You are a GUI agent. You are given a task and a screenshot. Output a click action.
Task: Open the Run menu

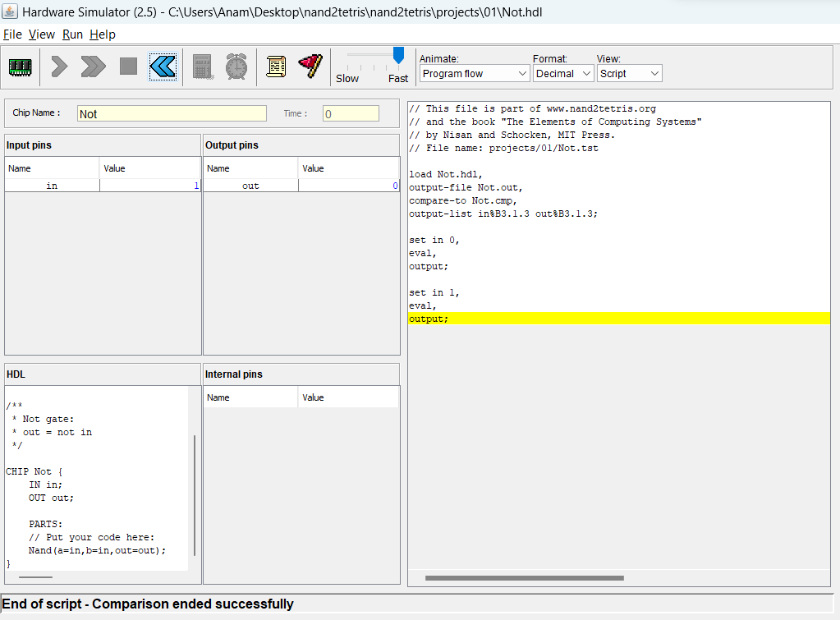tap(72, 34)
